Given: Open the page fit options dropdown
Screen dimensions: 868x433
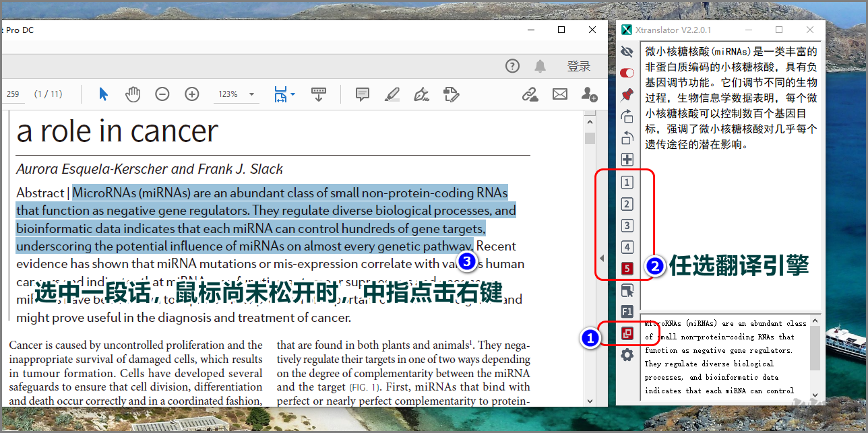Looking at the screenshot, I should click(x=292, y=94).
